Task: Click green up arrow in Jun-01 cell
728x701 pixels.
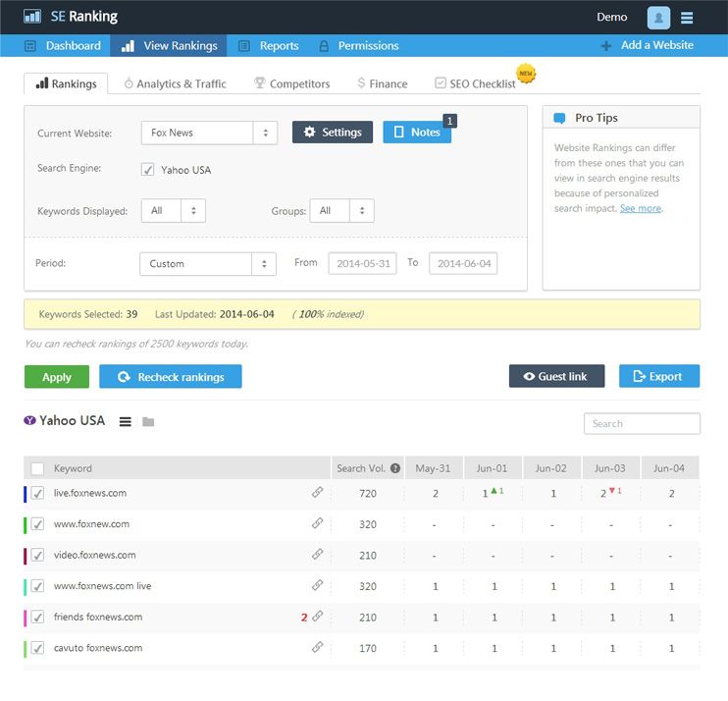Action: [494, 491]
